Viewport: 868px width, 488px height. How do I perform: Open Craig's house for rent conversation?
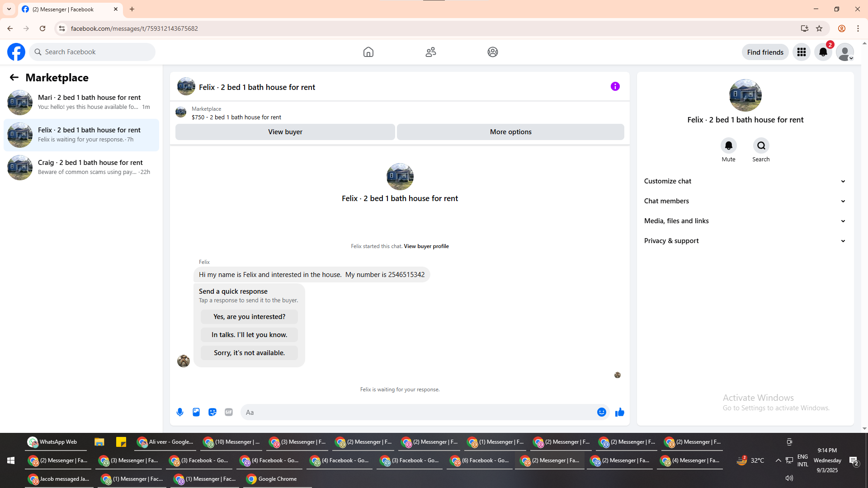click(81, 168)
